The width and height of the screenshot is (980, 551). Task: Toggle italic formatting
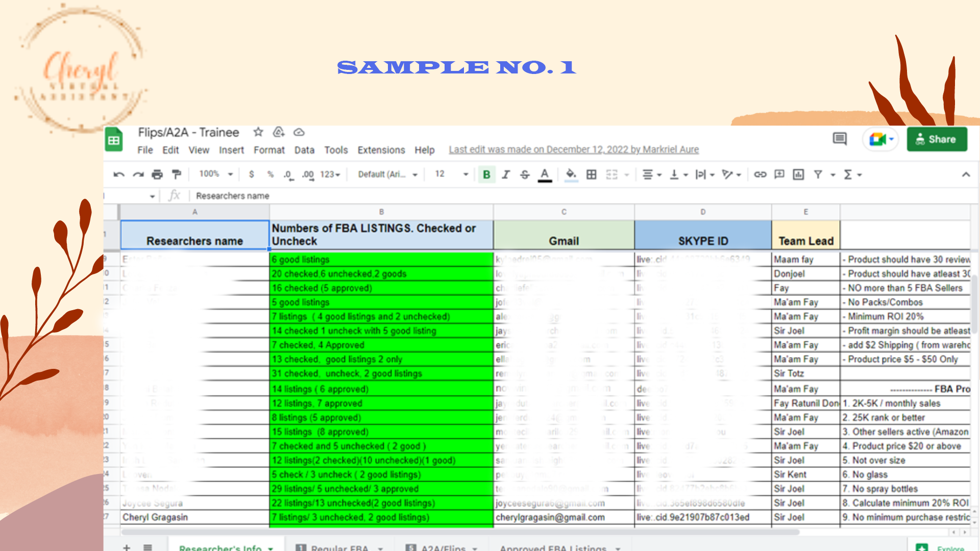tap(506, 174)
